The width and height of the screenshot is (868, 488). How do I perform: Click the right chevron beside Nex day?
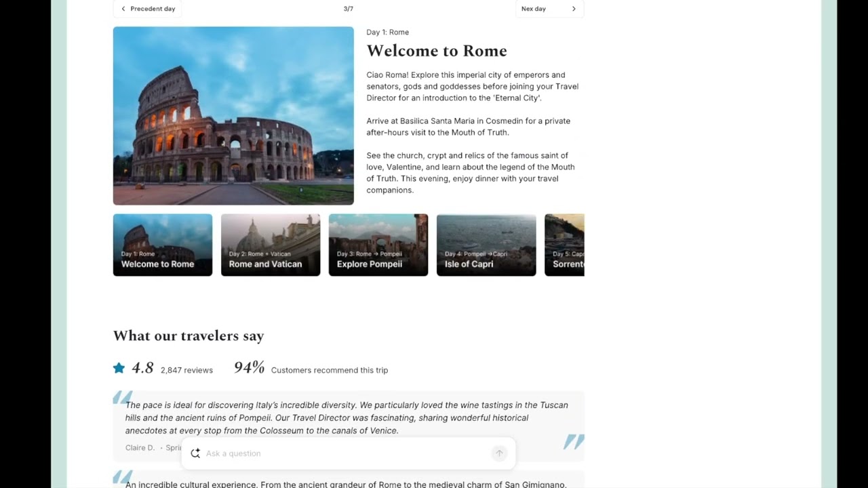(x=574, y=9)
